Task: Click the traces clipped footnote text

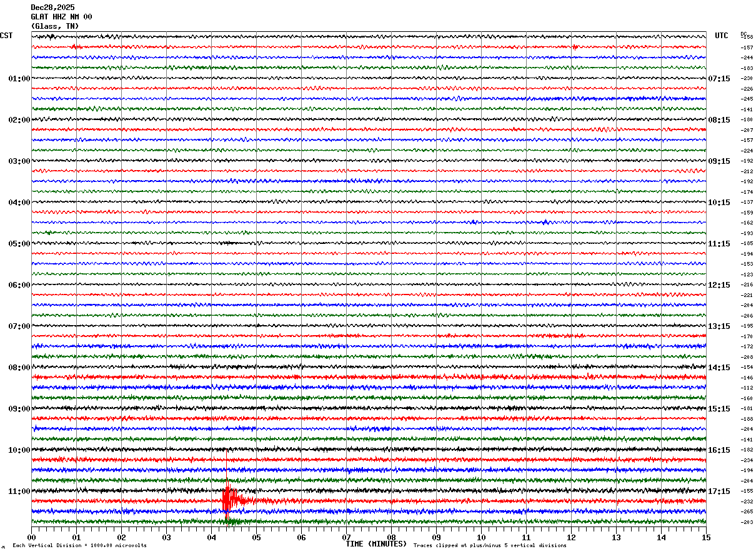Action: (x=490, y=546)
